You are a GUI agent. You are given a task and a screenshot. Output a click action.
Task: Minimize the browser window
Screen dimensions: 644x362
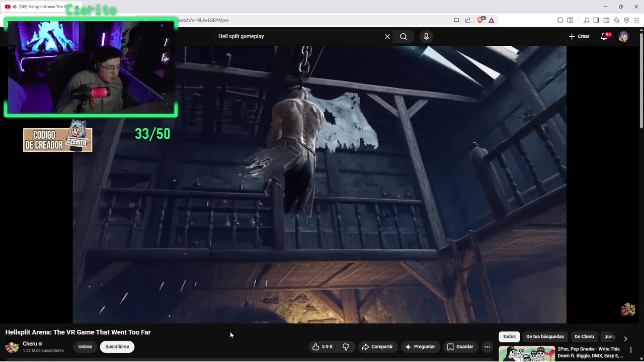605,7
